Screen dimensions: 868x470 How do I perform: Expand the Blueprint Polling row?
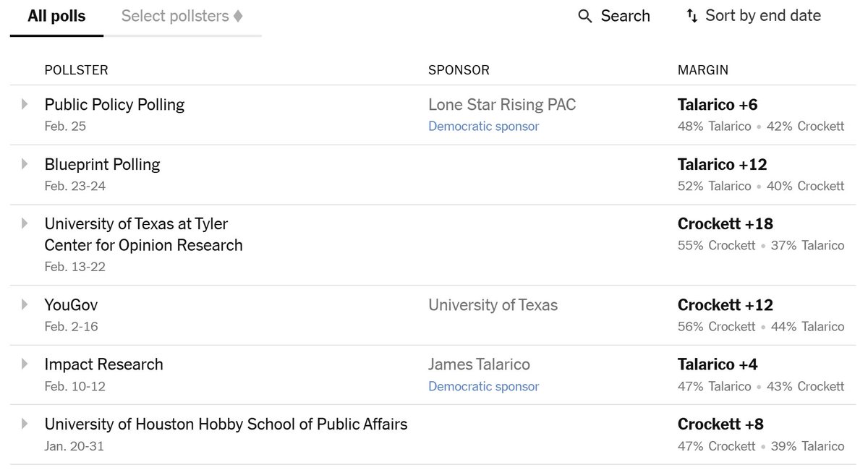(25, 164)
